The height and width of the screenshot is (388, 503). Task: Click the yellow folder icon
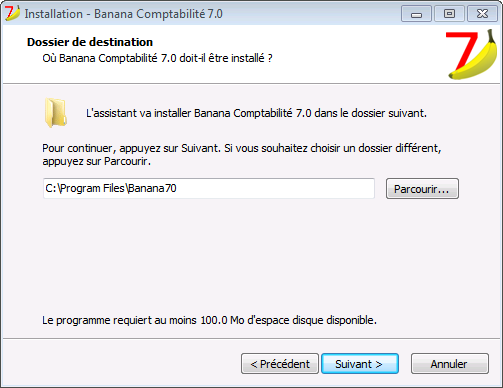pyautogui.click(x=56, y=113)
